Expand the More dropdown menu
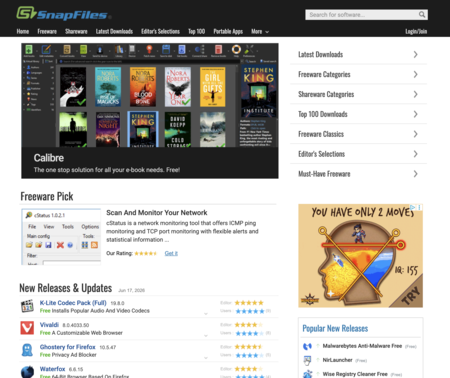This screenshot has height=378, width=450. pos(260,31)
